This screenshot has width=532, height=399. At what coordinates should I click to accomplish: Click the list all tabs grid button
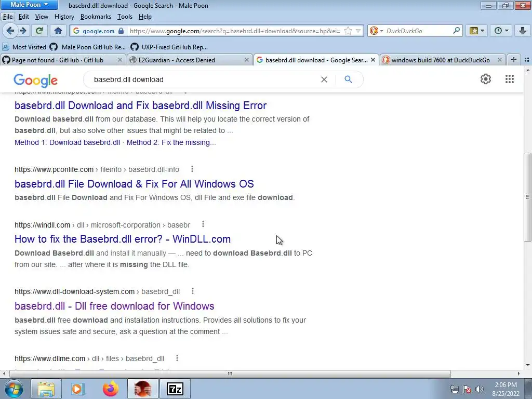point(527,60)
